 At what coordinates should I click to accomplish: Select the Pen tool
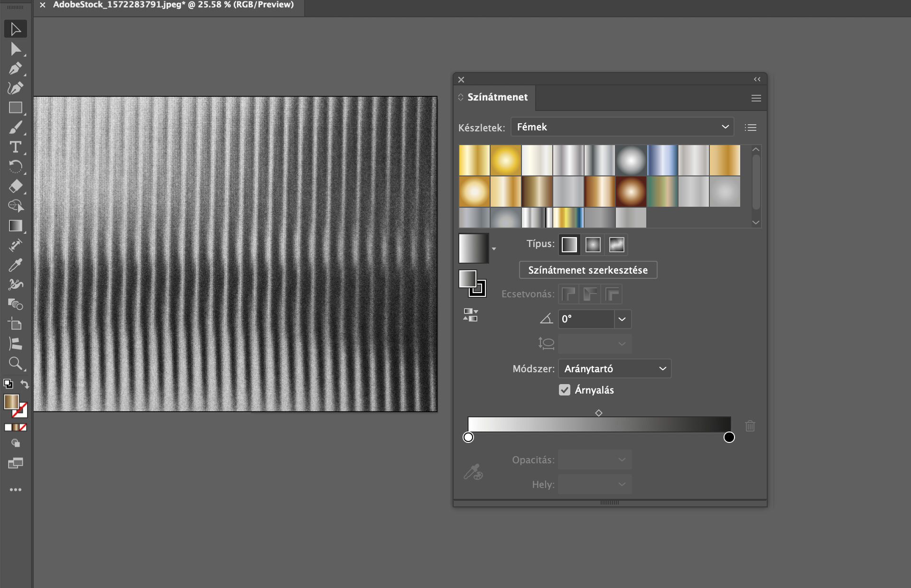15,68
